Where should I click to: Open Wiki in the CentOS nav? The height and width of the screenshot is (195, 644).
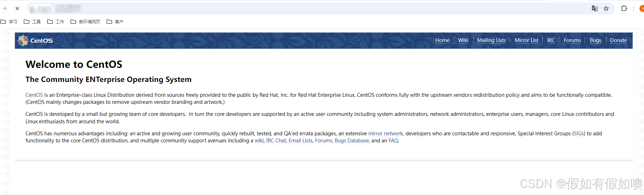pyautogui.click(x=463, y=40)
